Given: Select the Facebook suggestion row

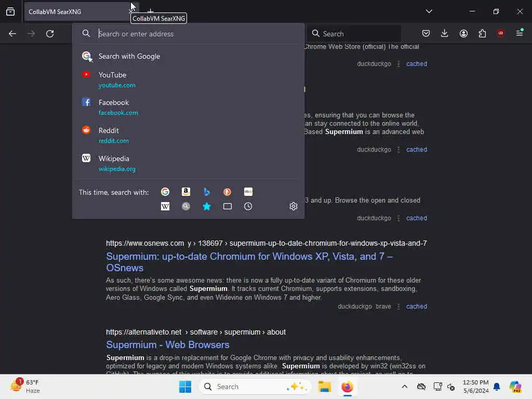Looking at the screenshot, I should tap(188, 107).
